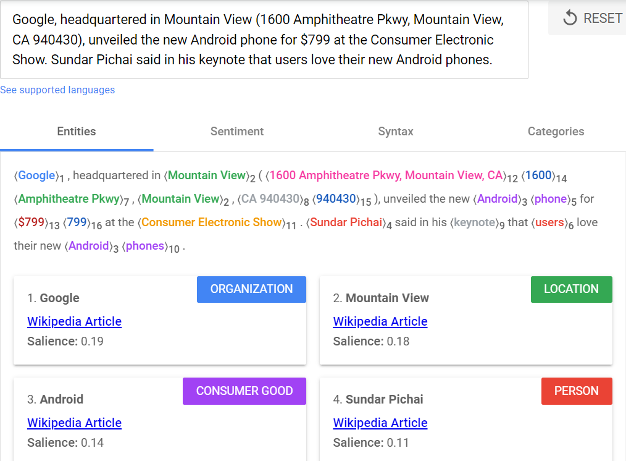Select the Entities tab
Viewport: 626px width, 462px height.
pos(77,131)
